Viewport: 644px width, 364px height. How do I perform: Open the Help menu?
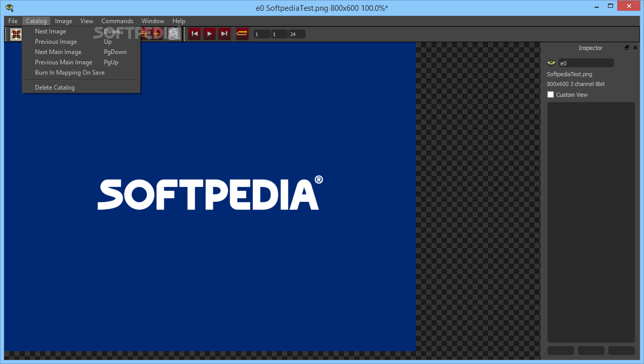tap(179, 21)
